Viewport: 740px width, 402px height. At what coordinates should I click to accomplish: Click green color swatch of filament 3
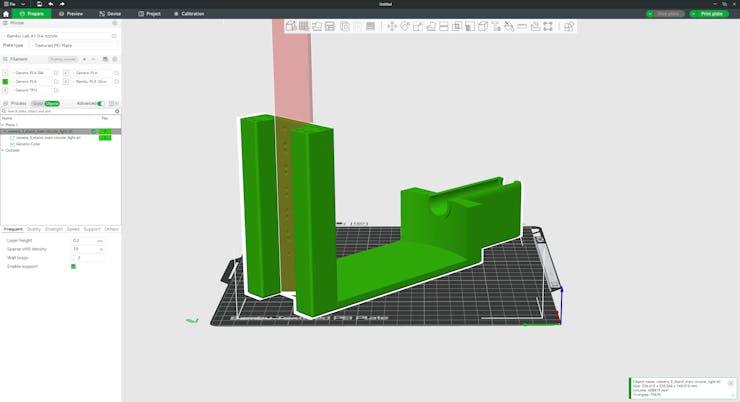point(5,82)
